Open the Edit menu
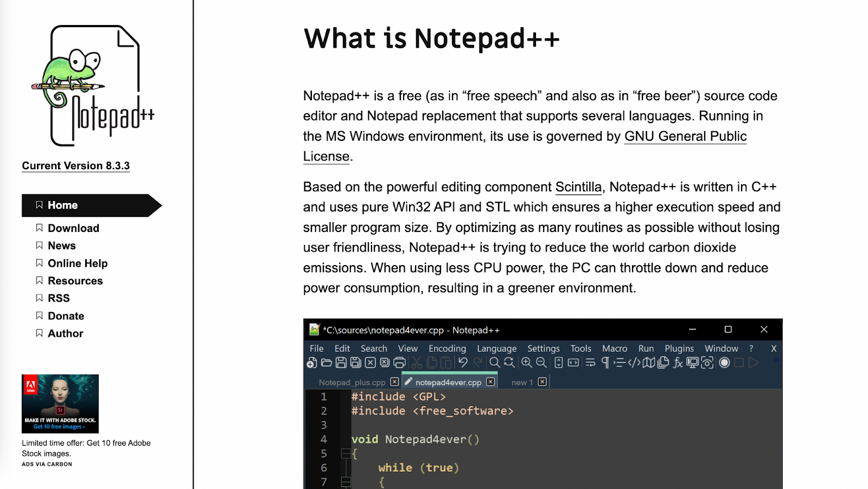Viewport: 868px width, 489px height. 342,349
